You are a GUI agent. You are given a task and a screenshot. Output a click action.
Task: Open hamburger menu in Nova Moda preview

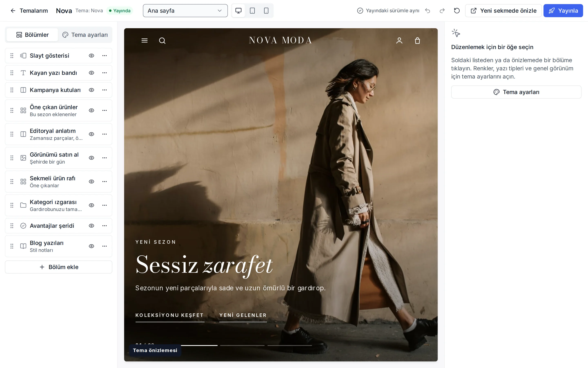pyautogui.click(x=145, y=40)
